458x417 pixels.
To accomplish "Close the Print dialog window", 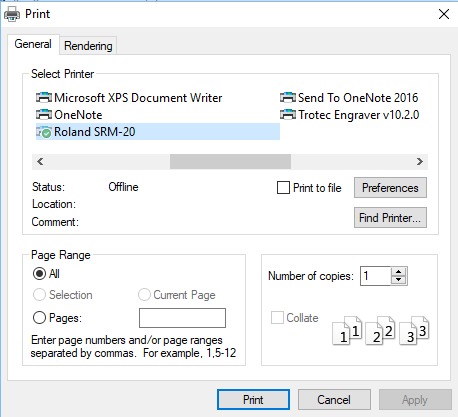I will pyautogui.click(x=444, y=14).
